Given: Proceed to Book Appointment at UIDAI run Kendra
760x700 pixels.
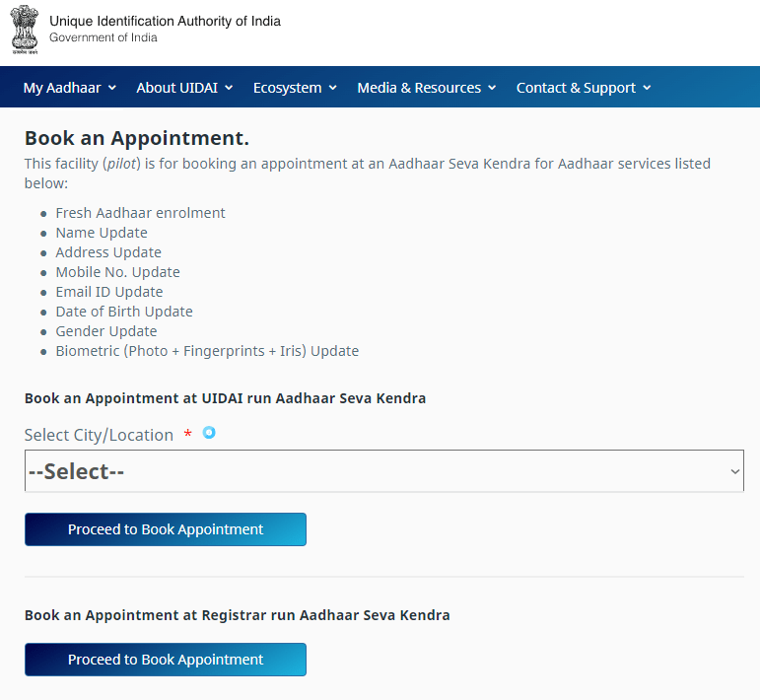Looking at the screenshot, I should coord(166,529).
